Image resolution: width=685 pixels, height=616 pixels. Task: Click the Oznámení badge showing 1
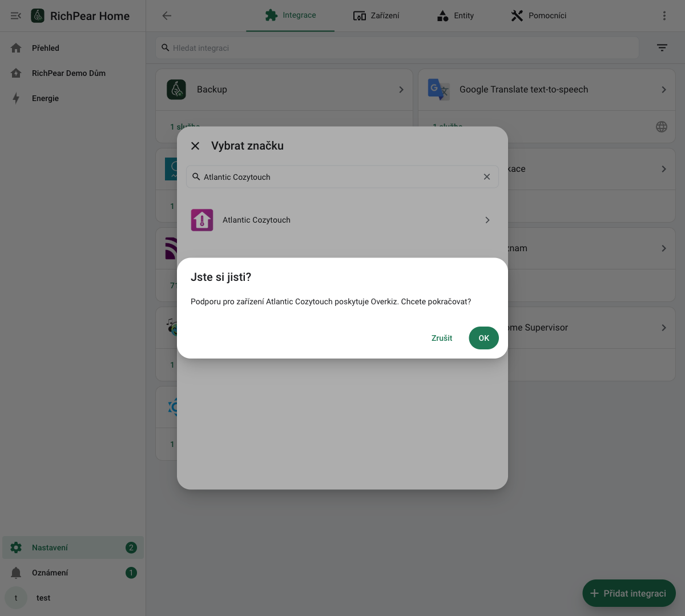pyautogui.click(x=131, y=573)
